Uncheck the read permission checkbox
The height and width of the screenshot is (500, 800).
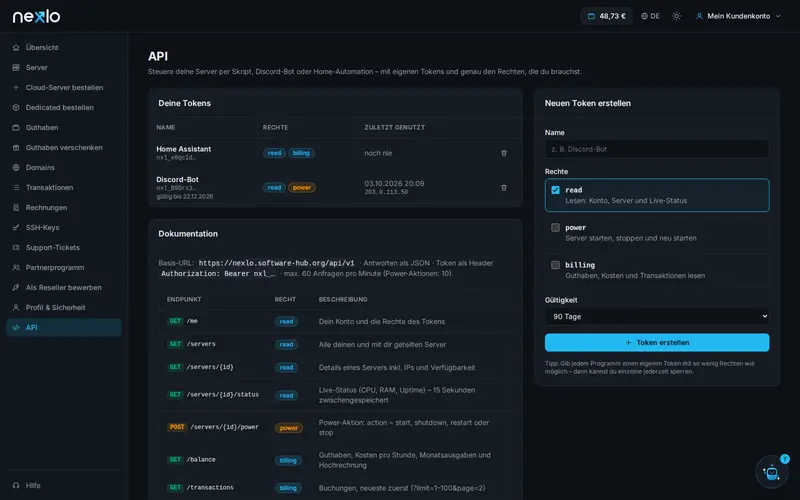tap(555, 190)
